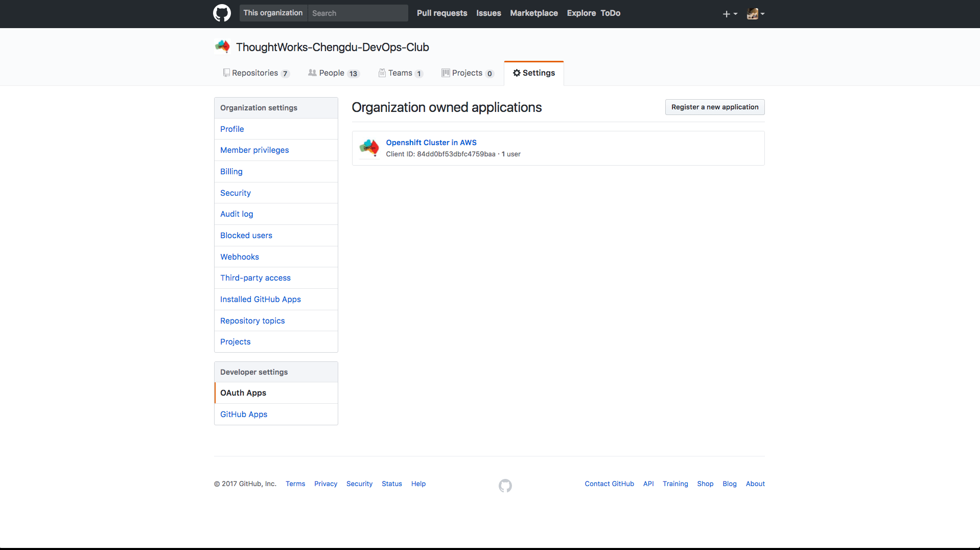Expand the plus create-new dropdown
Screen dimensions: 980x550
pos(730,14)
